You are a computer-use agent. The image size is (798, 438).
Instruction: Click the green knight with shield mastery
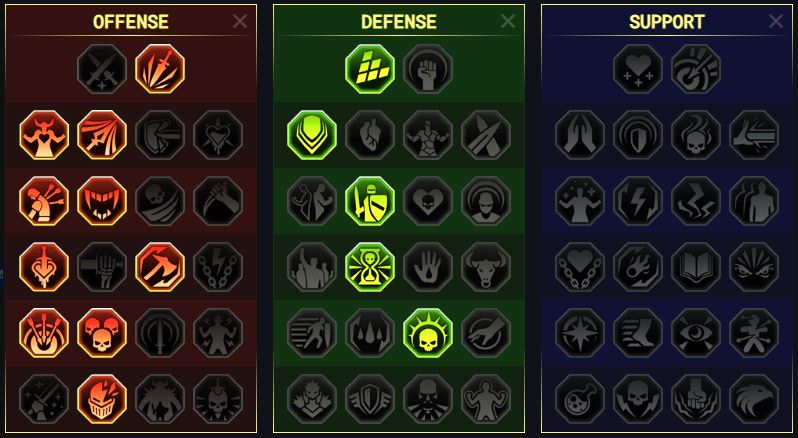(x=370, y=201)
